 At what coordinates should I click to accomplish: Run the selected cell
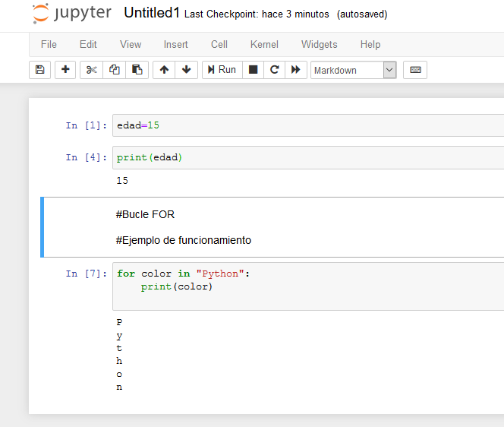222,70
